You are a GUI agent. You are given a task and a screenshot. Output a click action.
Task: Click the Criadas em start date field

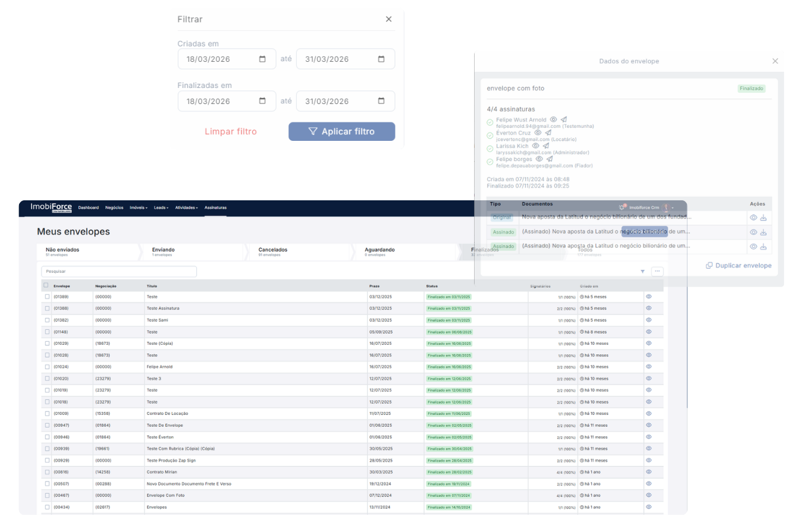pyautogui.click(x=227, y=59)
